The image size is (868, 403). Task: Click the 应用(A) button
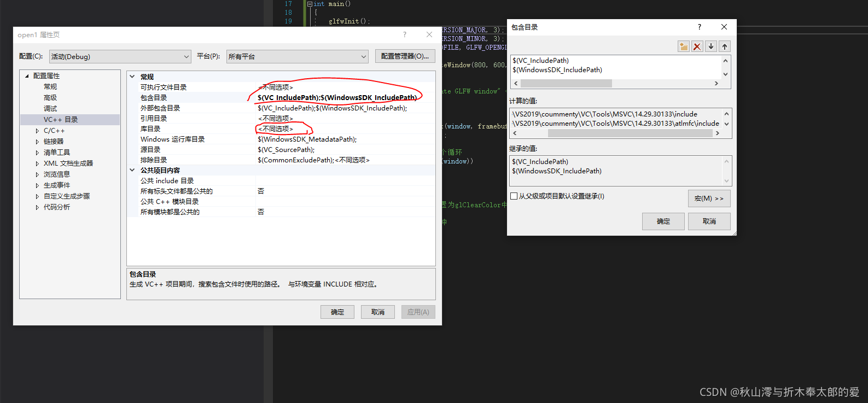418,312
